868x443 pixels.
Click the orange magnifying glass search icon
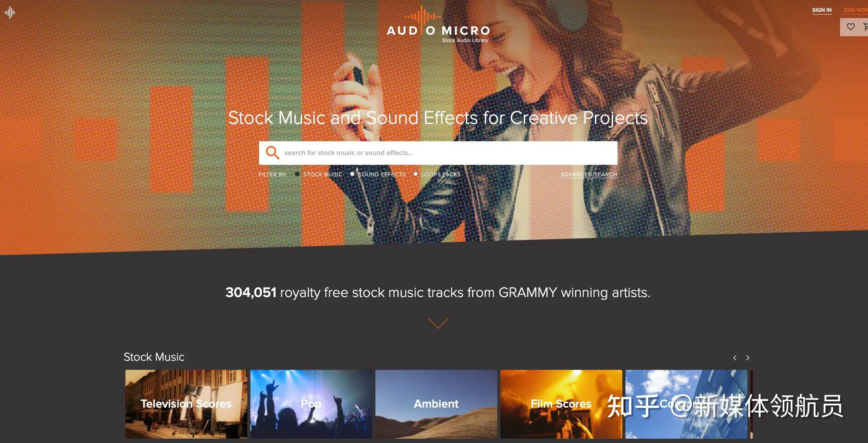[x=272, y=153]
